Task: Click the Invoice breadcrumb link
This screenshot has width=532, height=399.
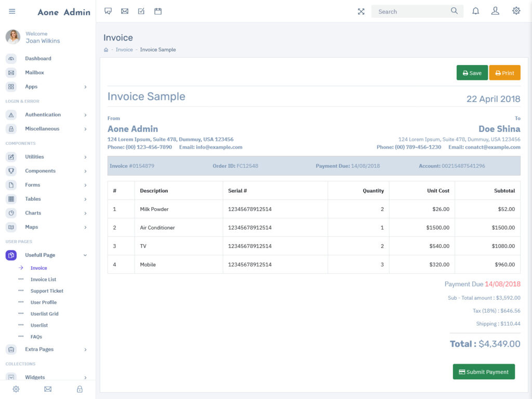Action: coord(124,49)
